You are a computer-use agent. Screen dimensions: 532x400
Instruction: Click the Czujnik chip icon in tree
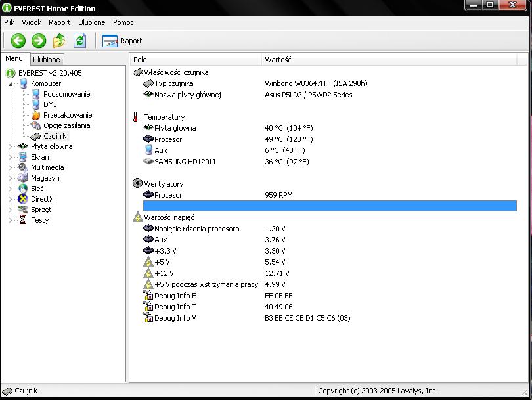click(x=35, y=137)
